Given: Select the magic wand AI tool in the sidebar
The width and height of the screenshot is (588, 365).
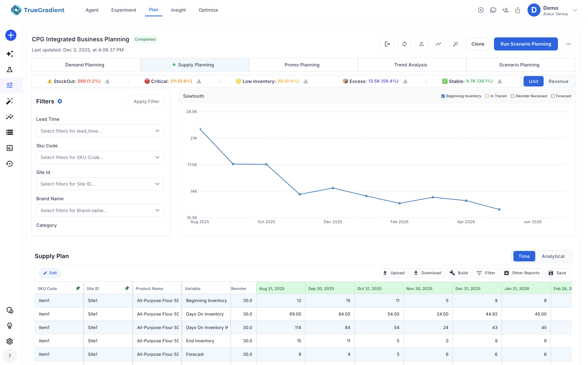Looking at the screenshot, I should (10, 101).
